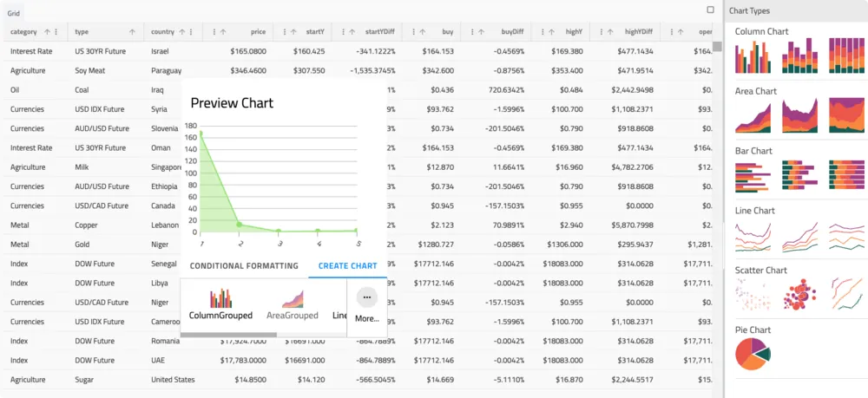Switch to the Conditional Formatting tab
This screenshot has height=398, width=868.
pos(244,266)
